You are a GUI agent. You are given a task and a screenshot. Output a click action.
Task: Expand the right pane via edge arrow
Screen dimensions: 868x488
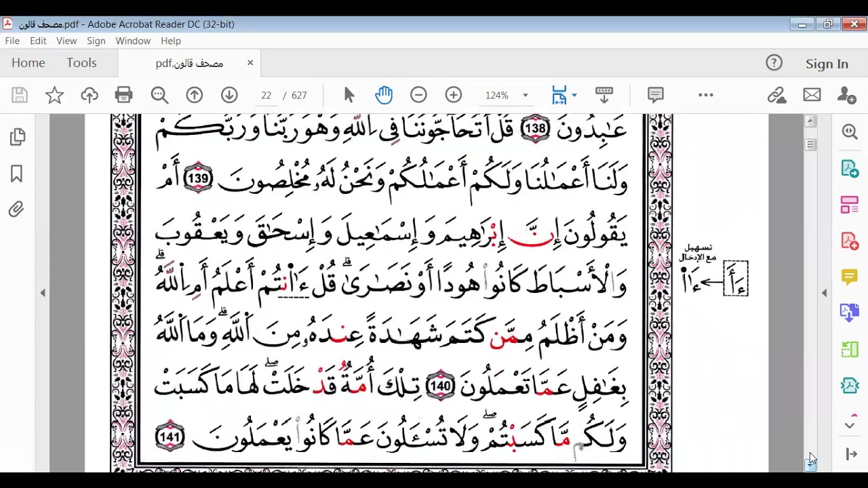click(x=825, y=293)
